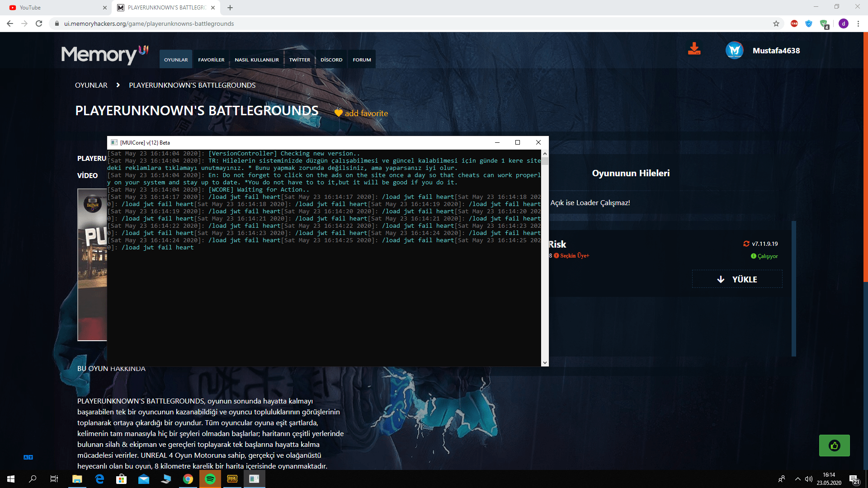Open the PUBG app from taskbar

pos(232,479)
